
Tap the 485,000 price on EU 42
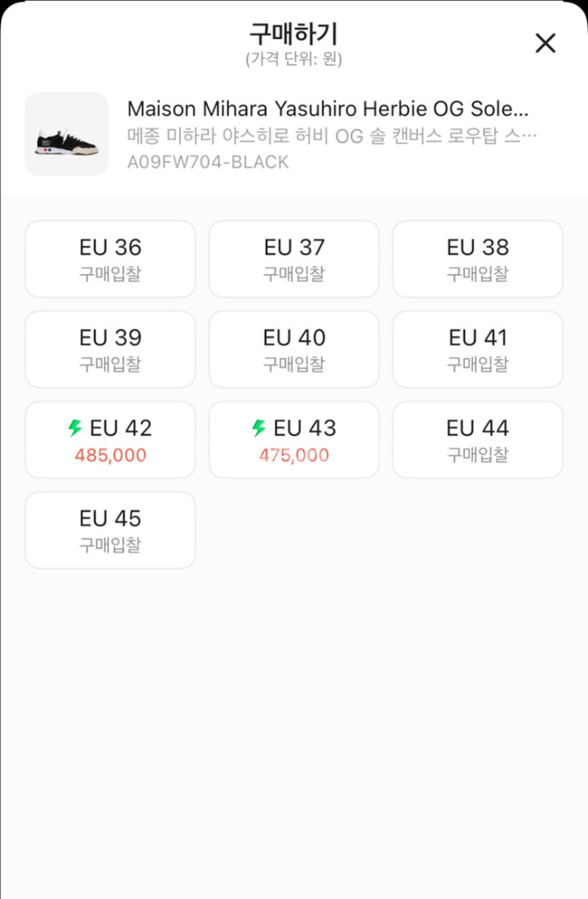[x=111, y=456]
